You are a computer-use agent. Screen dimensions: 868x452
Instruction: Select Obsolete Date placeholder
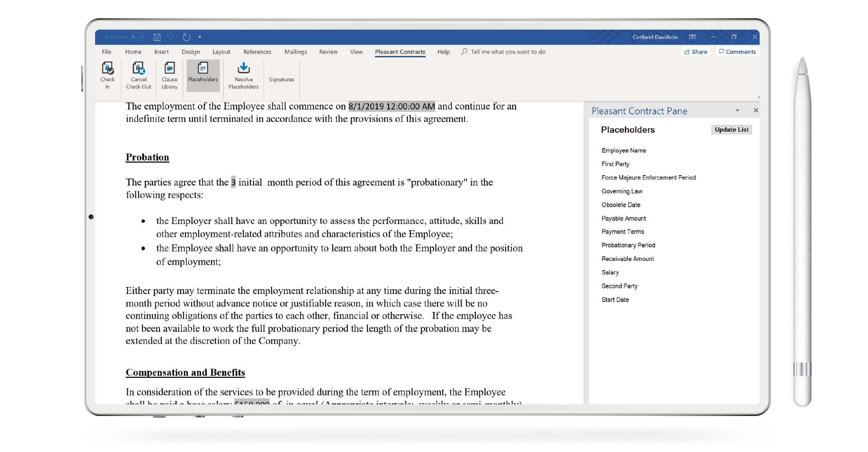[621, 205]
